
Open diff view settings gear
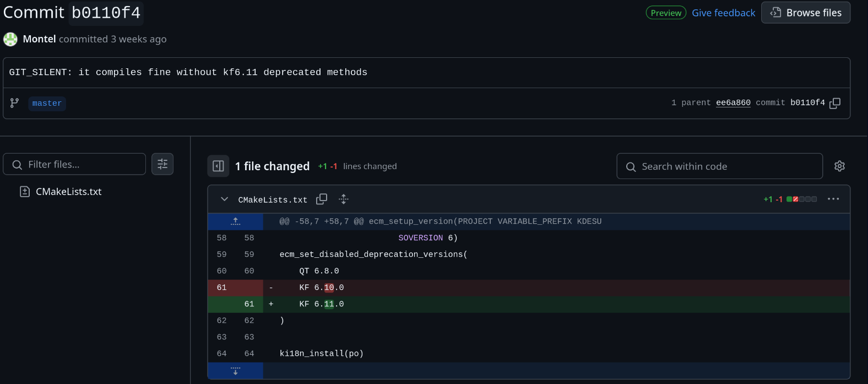pyautogui.click(x=839, y=166)
